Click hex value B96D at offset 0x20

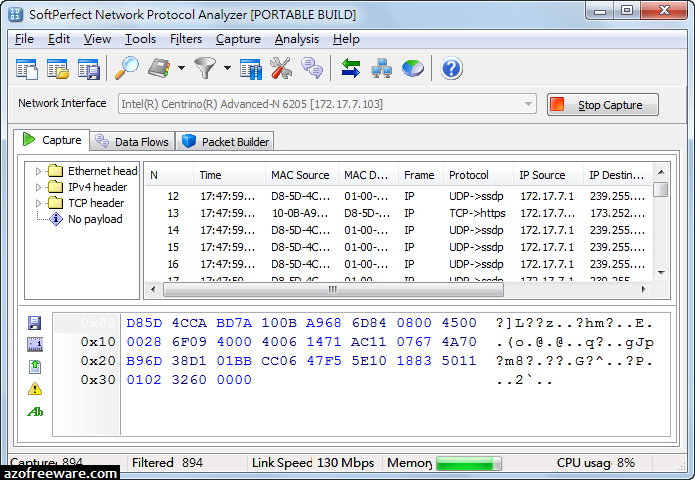pyautogui.click(x=144, y=361)
